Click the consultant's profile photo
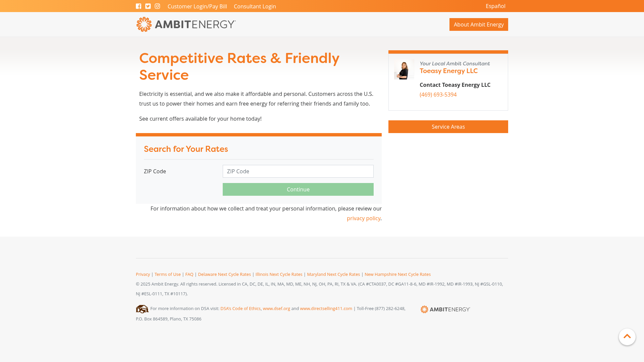Image resolution: width=644 pixels, height=362 pixels. click(x=404, y=69)
